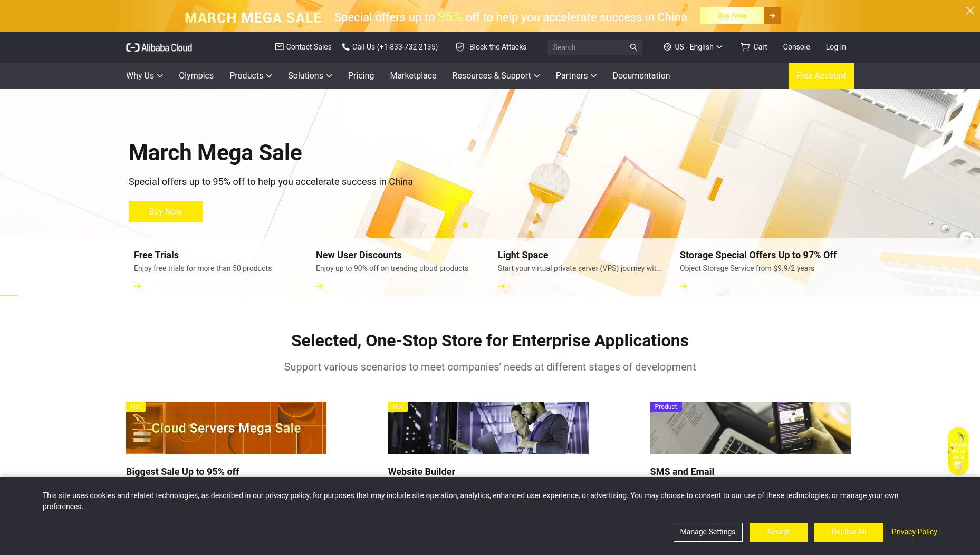Open the Solutions dropdown
Viewport: 980px width, 555px height.
(x=310, y=76)
